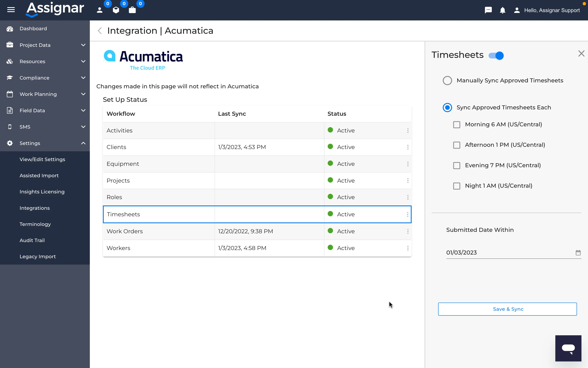Image resolution: width=588 pixels, height=368 pixels.
Task: Open the notifications bell
Action: pyautogui.click(x=502, y=10)
